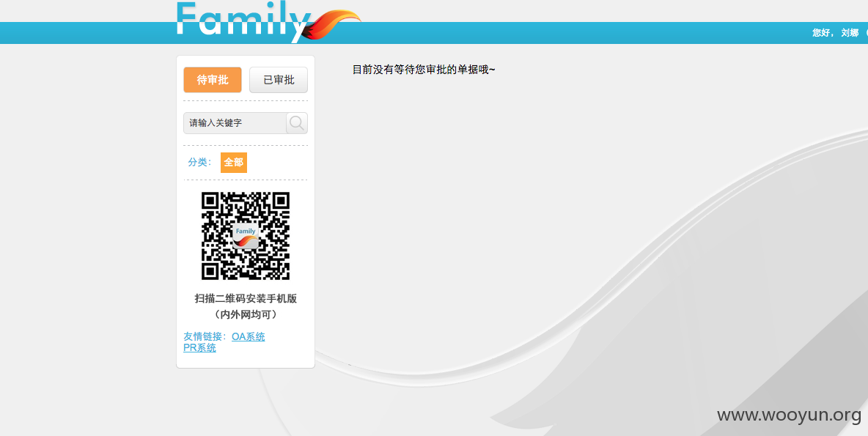Click the magnifier search icon
The image size is (868, 436).
pyautogui.click(x=297, y=123)
